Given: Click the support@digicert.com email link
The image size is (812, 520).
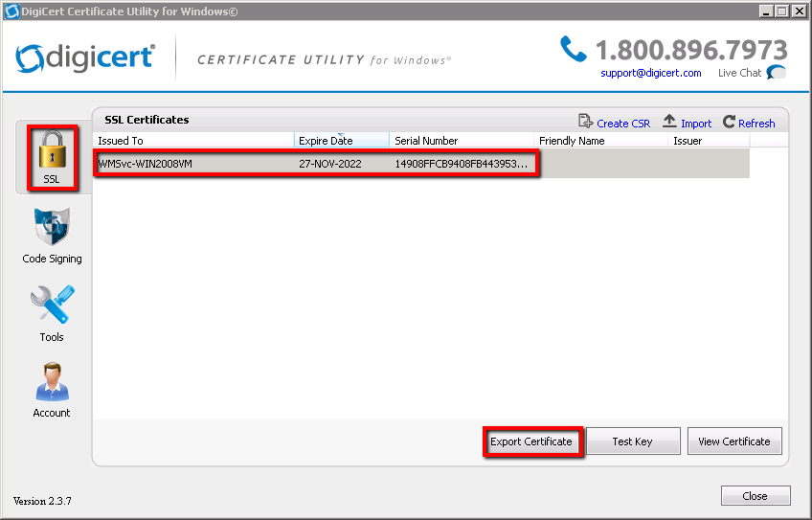Looking at the screenshot, I should click(651, 73).
